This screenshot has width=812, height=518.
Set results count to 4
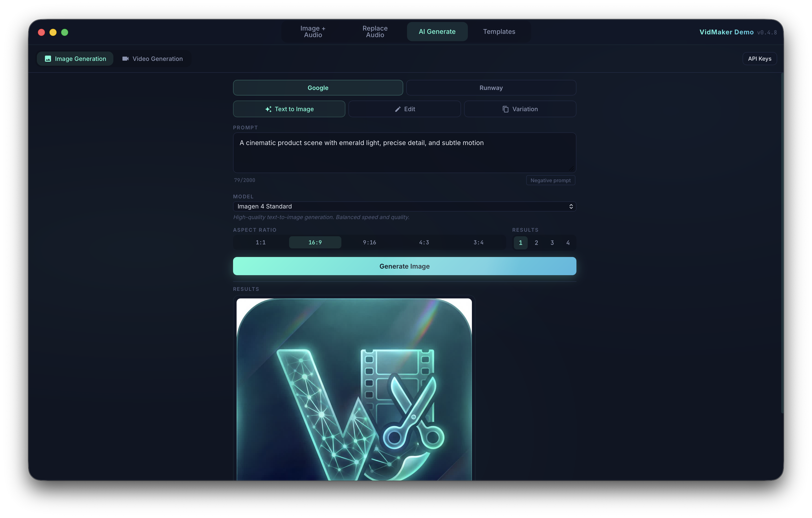[568, 243]
